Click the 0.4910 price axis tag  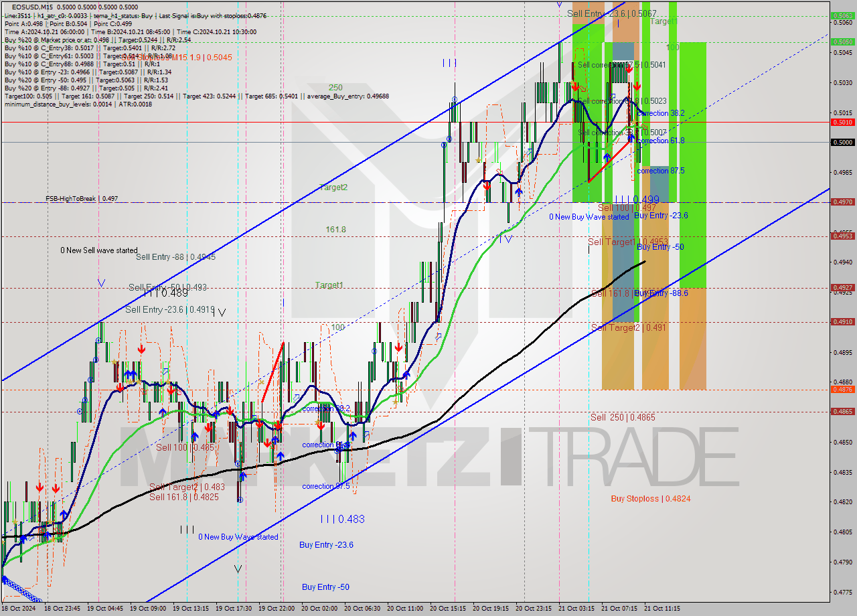point(842,321)
